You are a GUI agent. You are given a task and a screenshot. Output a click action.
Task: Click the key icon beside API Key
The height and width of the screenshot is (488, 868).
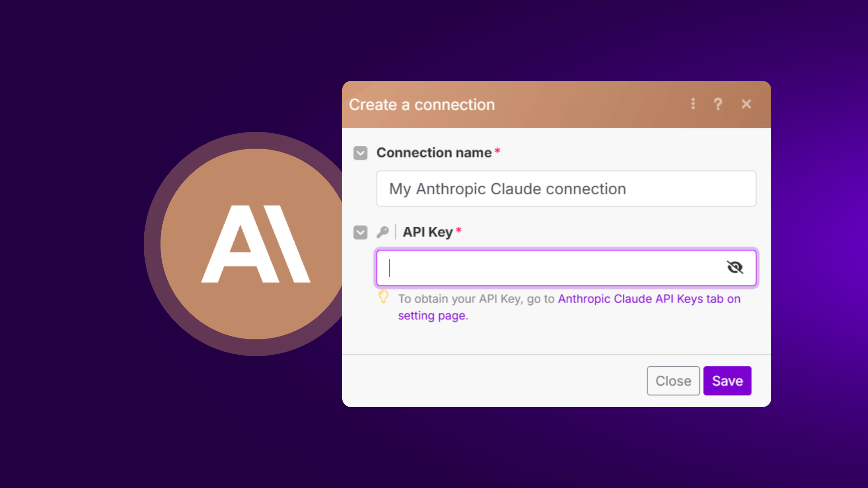(383, 232)
